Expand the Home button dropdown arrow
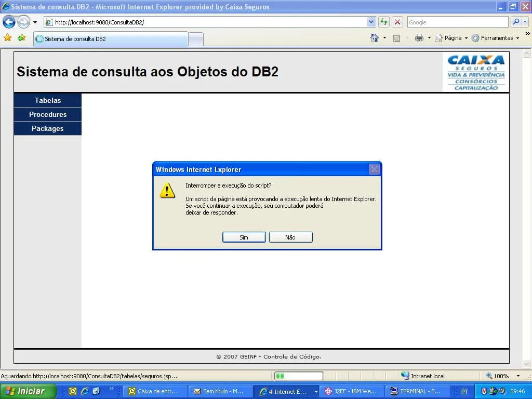Image resolution: width=532 pixels, height=399 pixels. [x=384, y=38]
